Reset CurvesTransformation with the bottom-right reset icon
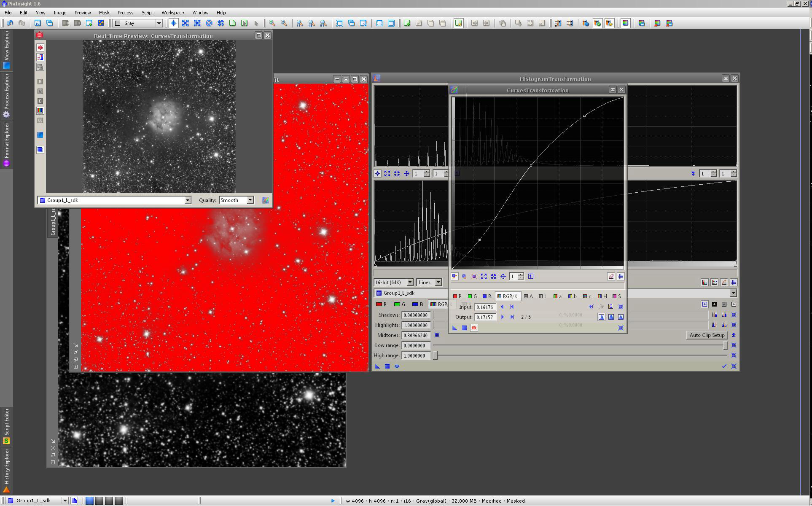The height and width of the screenshot is (506, 812). [x=621, y=328]
